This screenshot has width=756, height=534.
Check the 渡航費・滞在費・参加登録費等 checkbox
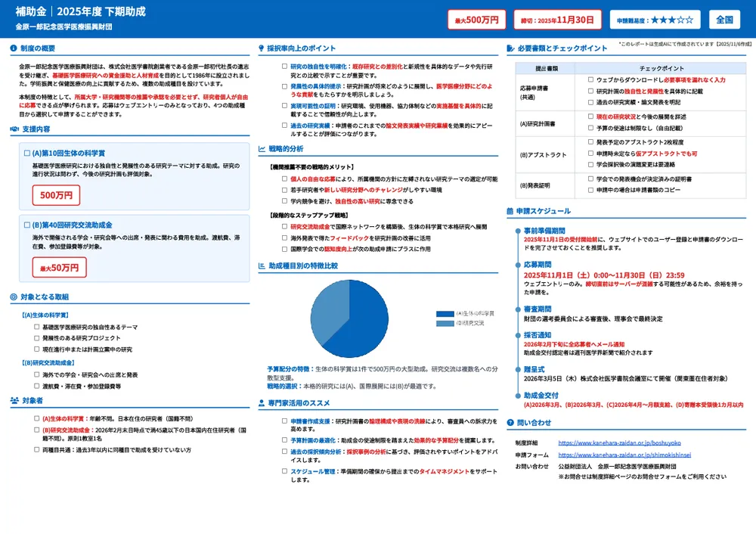point(36,386)
